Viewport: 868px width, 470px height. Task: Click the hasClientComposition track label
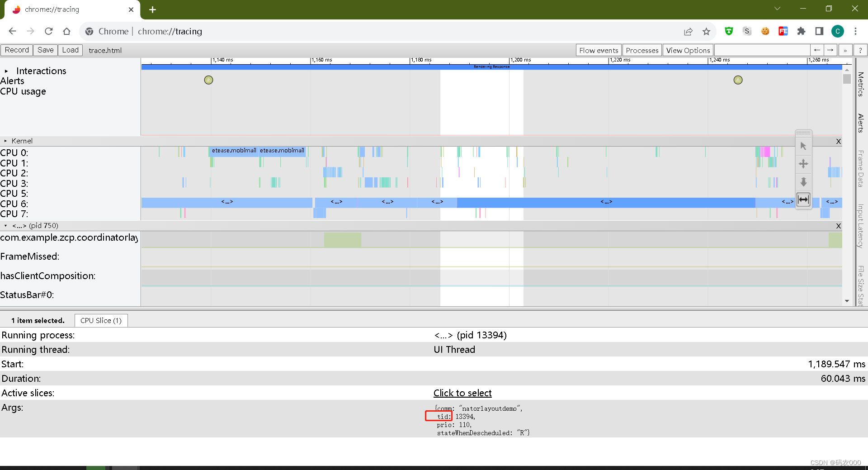[48, 276]
